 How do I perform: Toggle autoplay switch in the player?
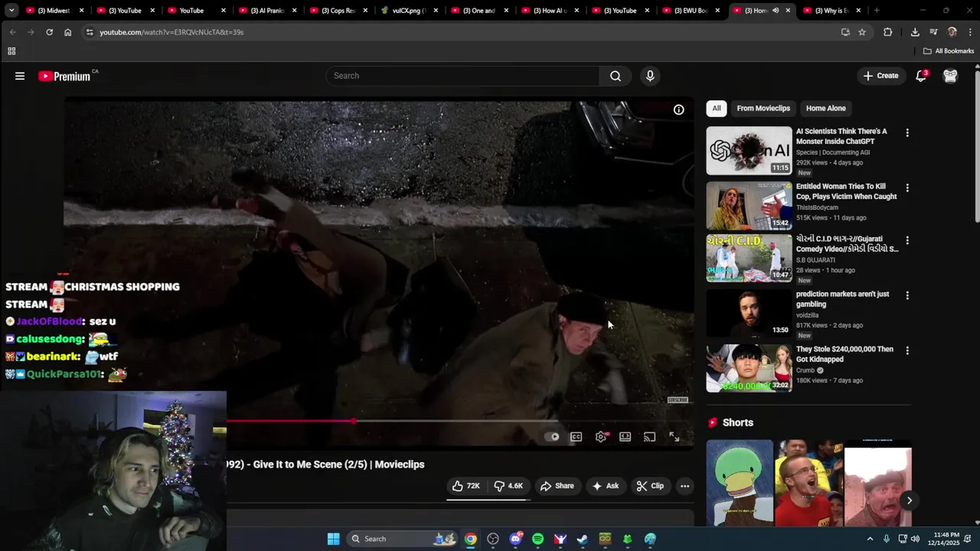pyautogui.click(x=552, y=437)
